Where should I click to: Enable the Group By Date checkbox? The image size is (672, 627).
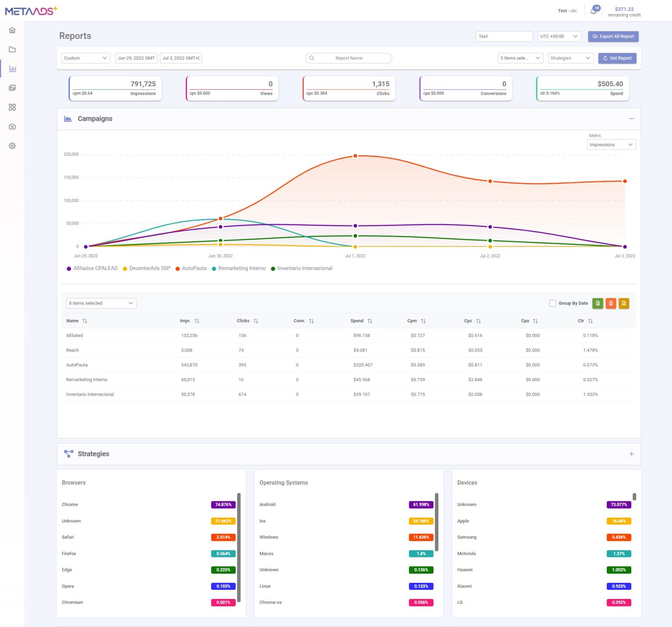tap(553, 303)
